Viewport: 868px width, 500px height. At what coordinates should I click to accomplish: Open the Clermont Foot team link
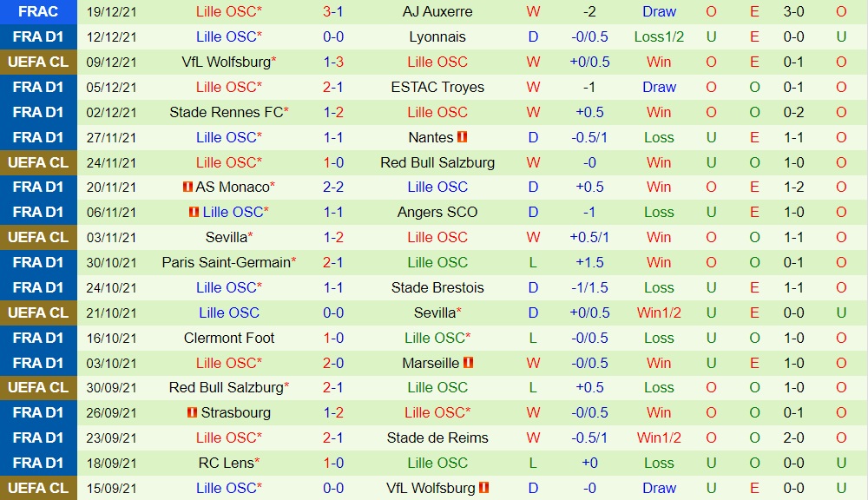click(229, 338)
